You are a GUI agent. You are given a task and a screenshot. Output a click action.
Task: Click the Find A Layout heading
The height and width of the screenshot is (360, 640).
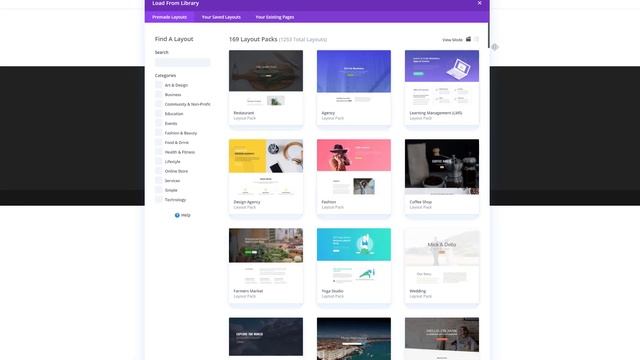pos(174,39)
